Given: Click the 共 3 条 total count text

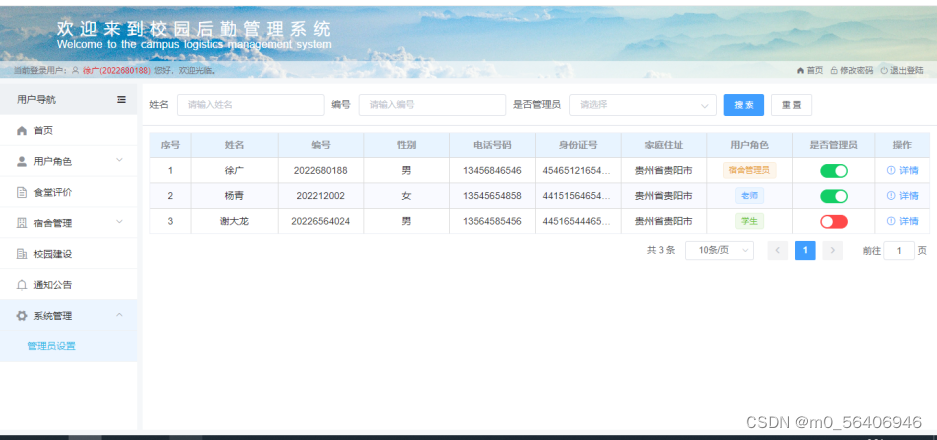Looking at the screenshot, I should pyautogui.click(x=661, y=250).
